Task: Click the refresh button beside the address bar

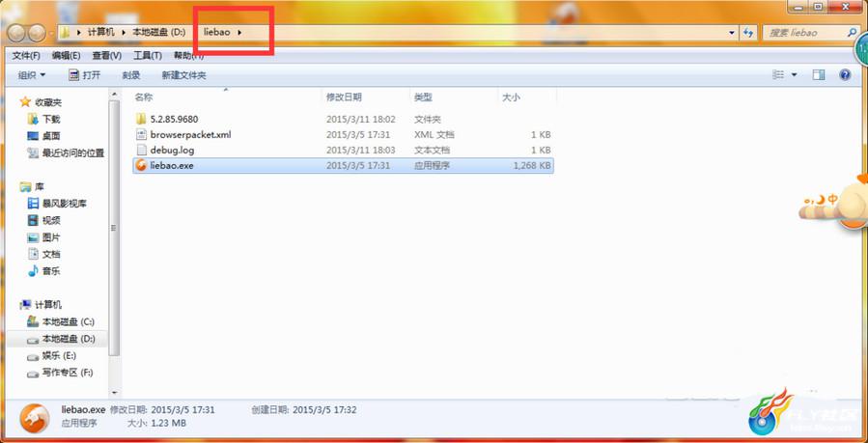Action: click(748, 33)
